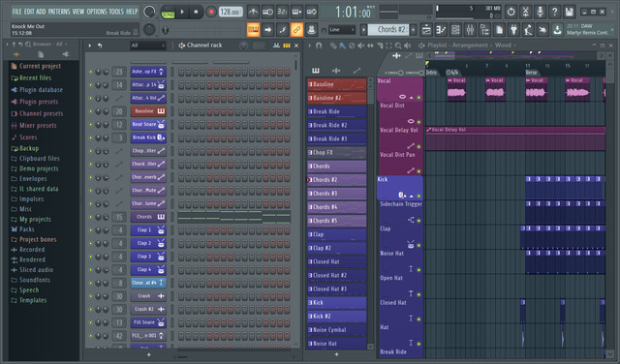Image resolution: width=620 pixels, height=364 pixels.
Task: Add new pattern with plus button
Action: tap(414, 29)
